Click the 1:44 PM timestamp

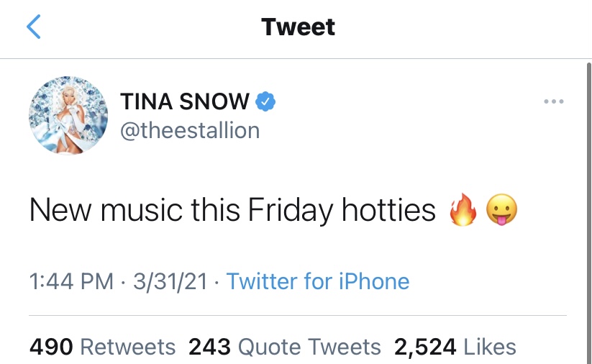coord(71,281)
